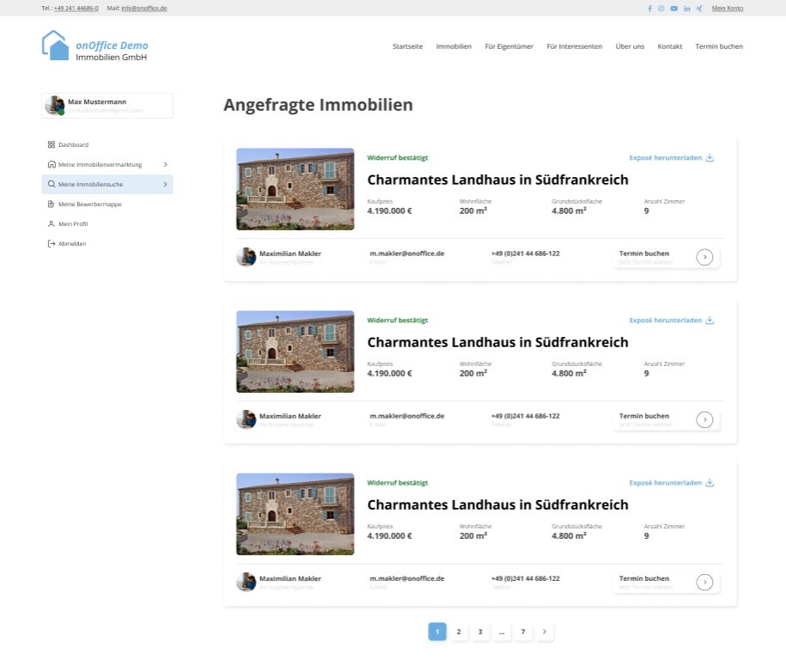This screenshot has height=672, width=786.
Task: Expand the Meine Immobilienvermarktung menu chevron
Action: (166, 164)
